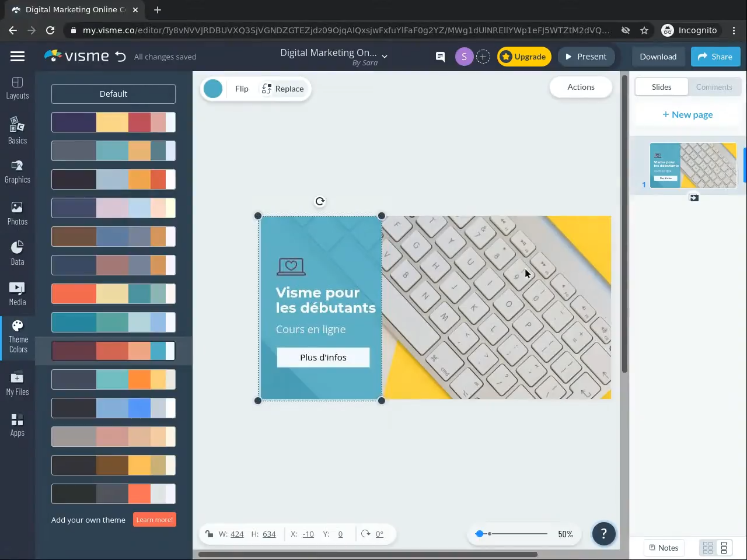Image resolution: width=747 pixels, height=560 pixels.
Task: Open the Apps panel
Action: [x=18, y=425]
